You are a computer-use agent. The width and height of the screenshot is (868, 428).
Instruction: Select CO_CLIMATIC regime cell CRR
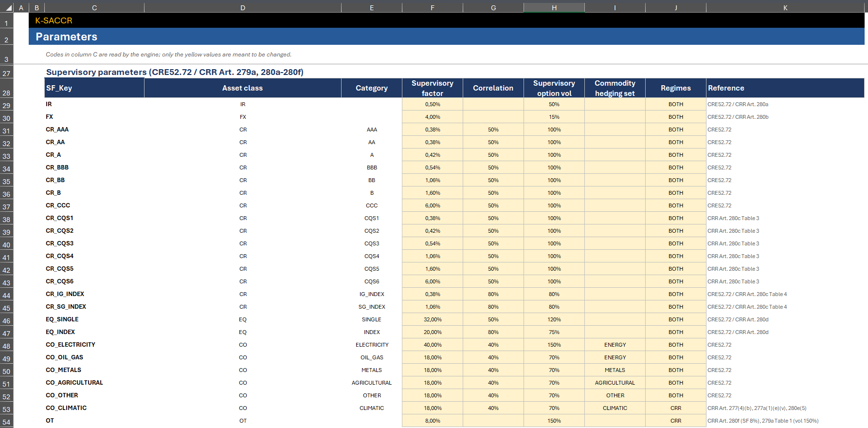click(x=676, y=408)
